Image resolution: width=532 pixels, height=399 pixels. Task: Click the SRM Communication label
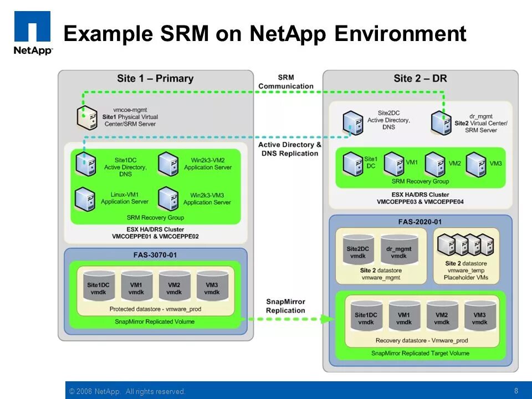point(286,82)
